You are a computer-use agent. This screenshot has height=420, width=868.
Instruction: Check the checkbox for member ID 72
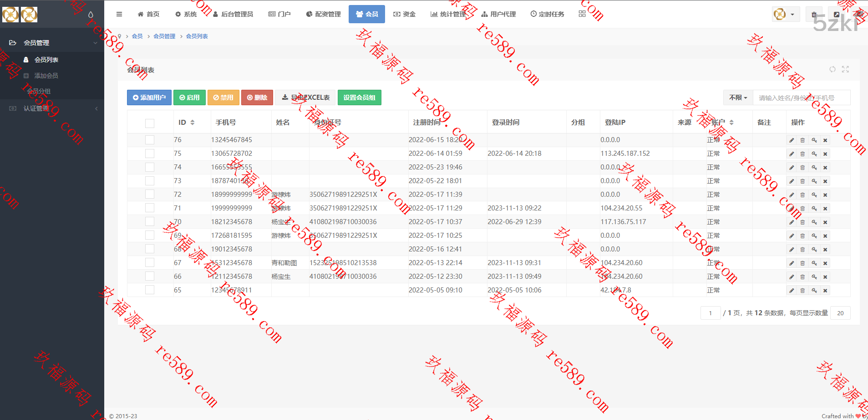click(149, 195)
